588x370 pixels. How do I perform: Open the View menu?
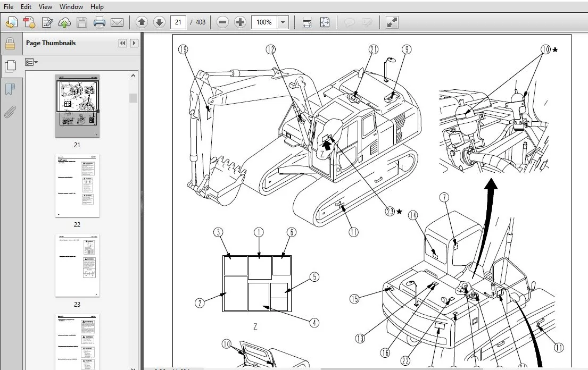click(x=45, y=7)
